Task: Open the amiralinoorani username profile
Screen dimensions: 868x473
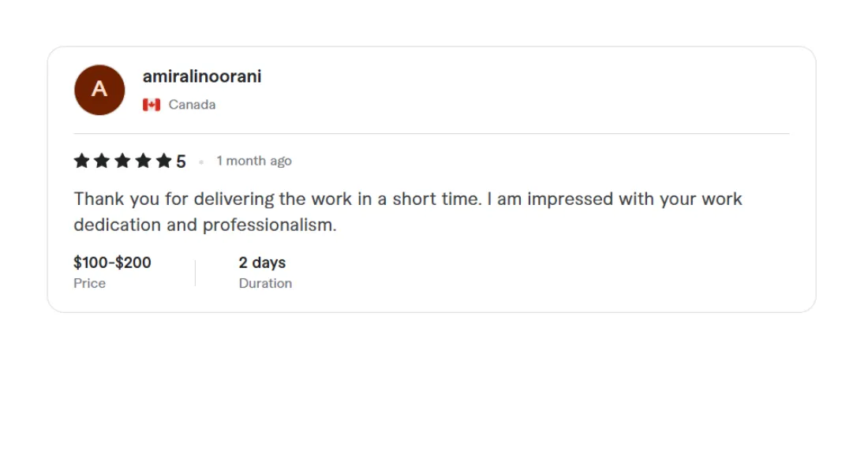Action: 202,76
